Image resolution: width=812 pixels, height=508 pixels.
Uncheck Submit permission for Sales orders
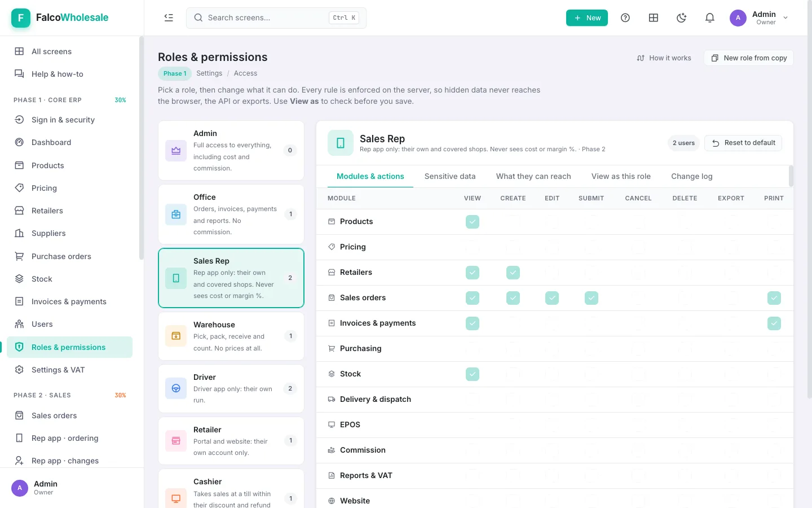click(592, 298)
